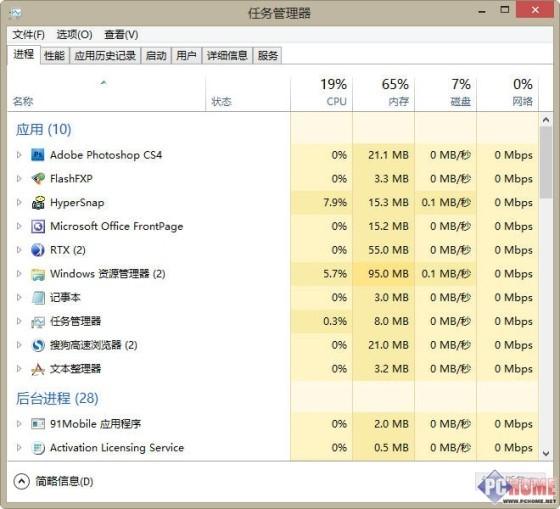Click the 任务管理器 row icon
The height and width of the screenshot is (509, 560).
tap(38, 321)
